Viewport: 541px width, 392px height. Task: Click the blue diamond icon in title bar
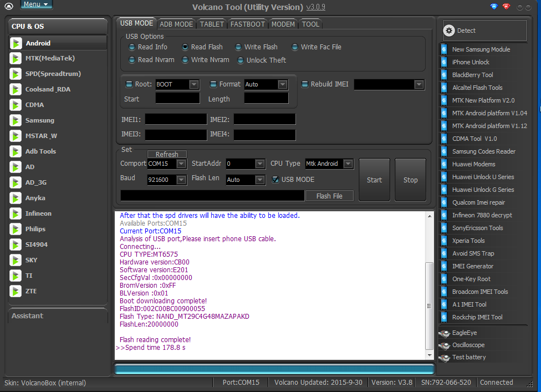494,7
